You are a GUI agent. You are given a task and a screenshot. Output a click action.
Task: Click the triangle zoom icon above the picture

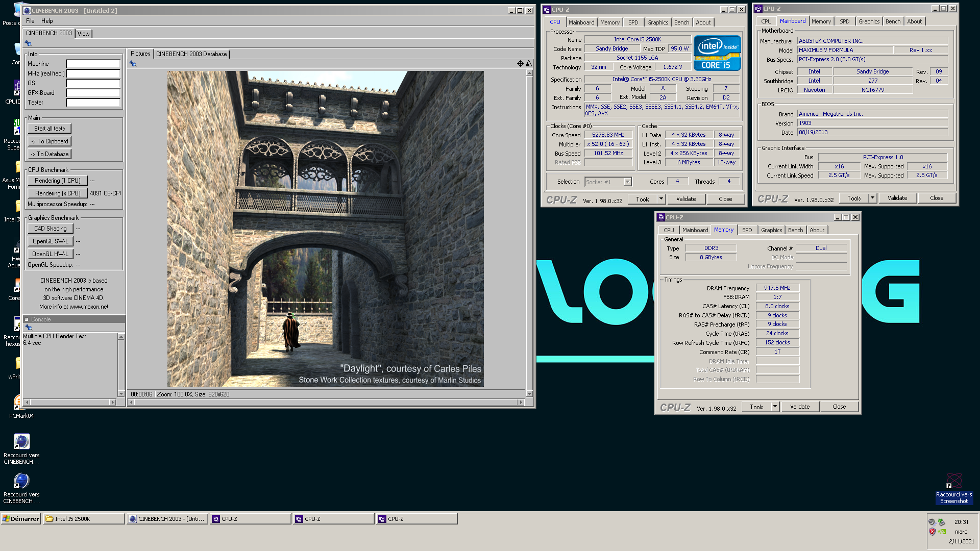(x=529, y=64)
